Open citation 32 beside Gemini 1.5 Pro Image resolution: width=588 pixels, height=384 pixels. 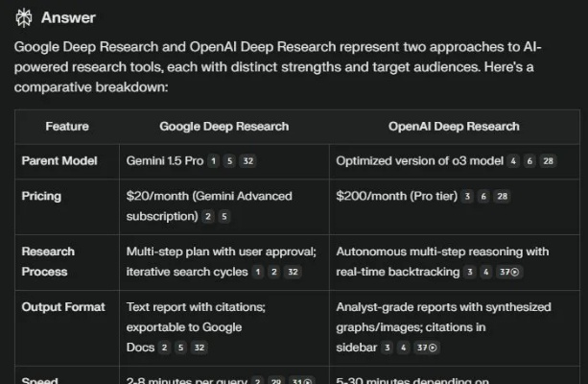[x=248, y=161]
